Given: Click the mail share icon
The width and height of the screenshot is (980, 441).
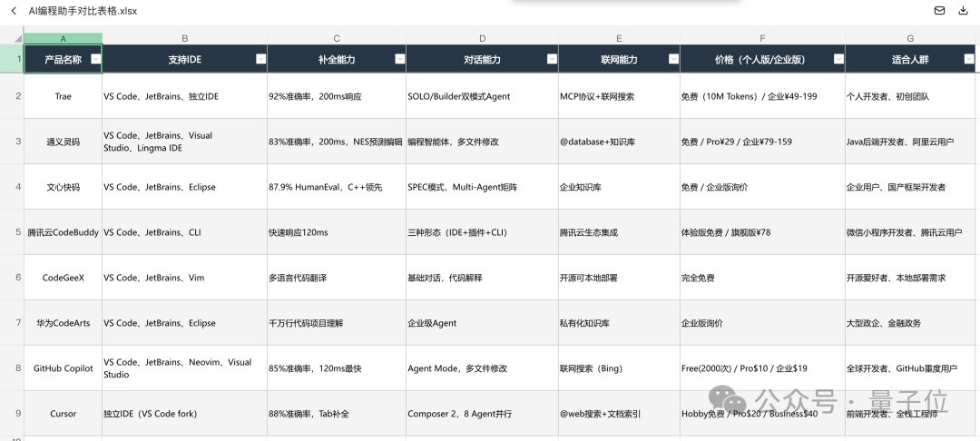Looking at the screenshot, I should click(x=939, y=11).
